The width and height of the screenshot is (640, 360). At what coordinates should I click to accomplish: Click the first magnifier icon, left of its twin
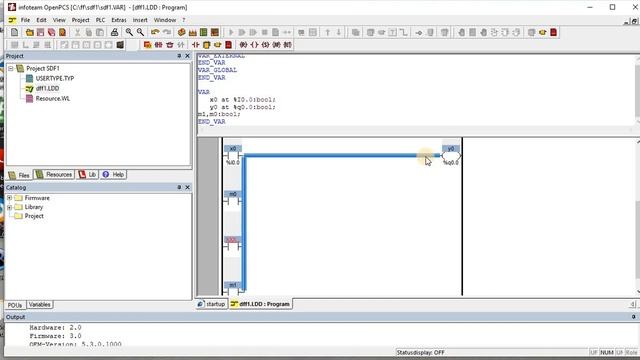(129, 32)
